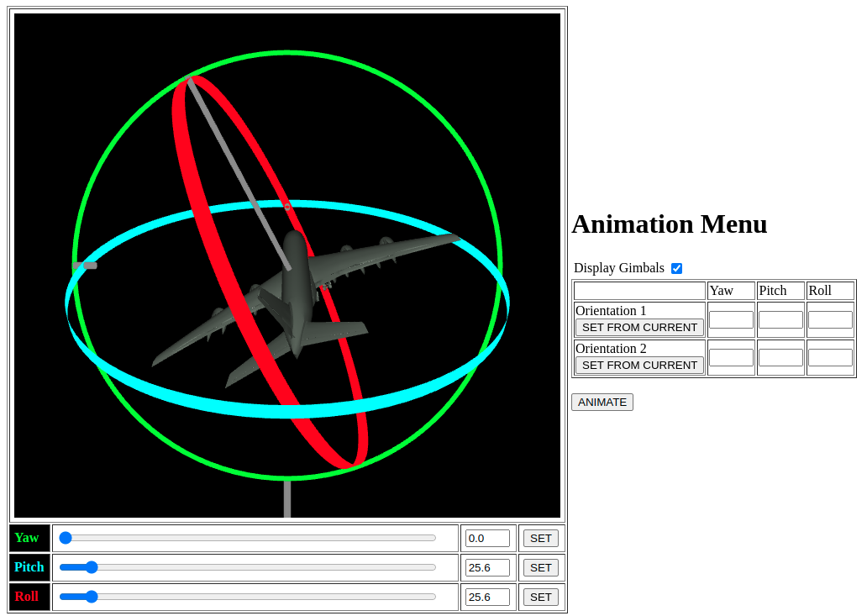Viewport: 867px width, 616px height.
Task: Click Orientation 1 Yaw input field
Action: click(731, 319)
